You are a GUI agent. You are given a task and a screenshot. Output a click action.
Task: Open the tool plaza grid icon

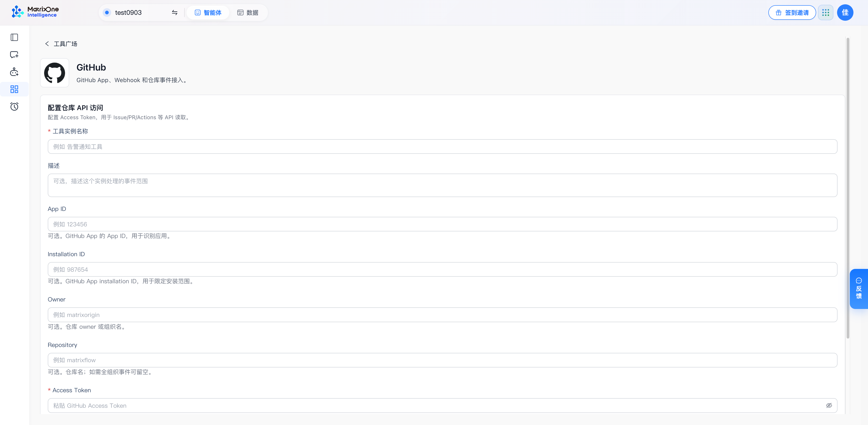pyautogui.click(x=14, y=89)
